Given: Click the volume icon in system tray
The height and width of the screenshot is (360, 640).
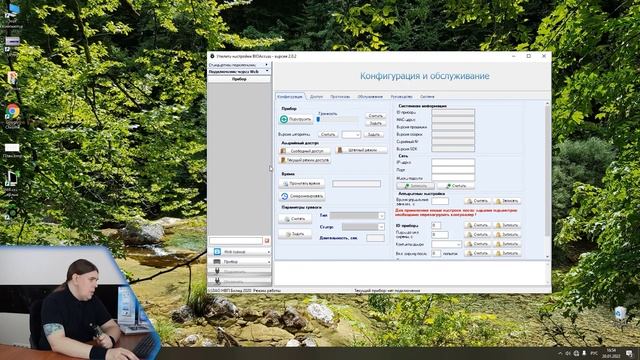Looking at the screenshot, I should (x=568, y=353).
